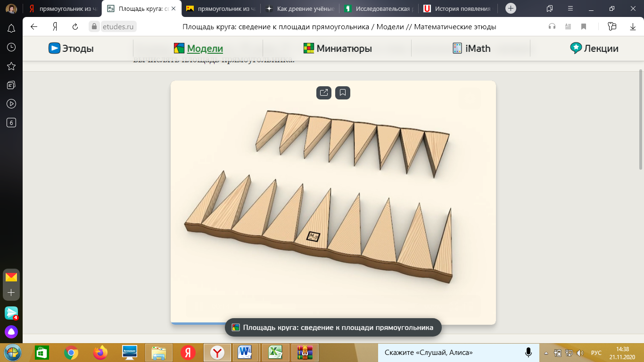Image resolution: width=644 pixels, height=362 pixels.
Task: Open the red Yandex shortcut on taskbar
Action: [188, 352]
